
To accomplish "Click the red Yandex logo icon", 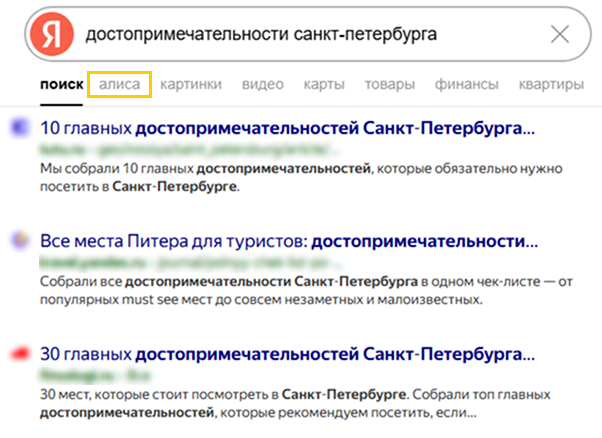I will (52, 34).
